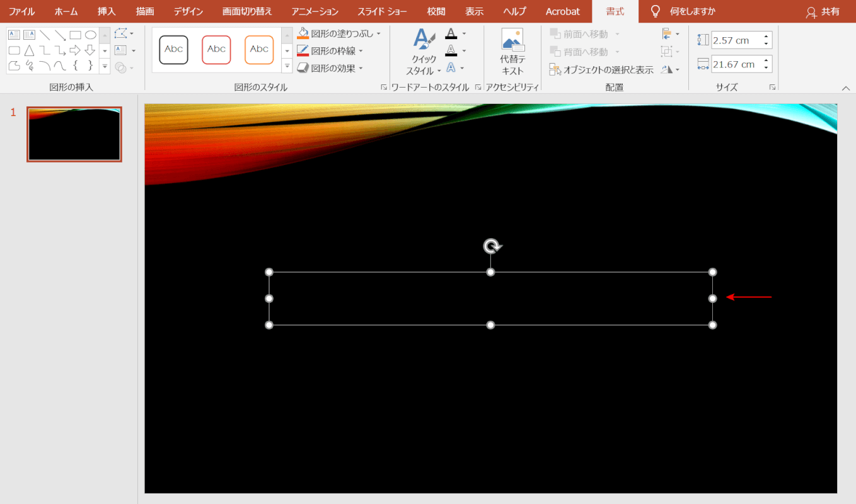This screenshot has height=504, width=856.
Task: Pick the arc shape
Action: [x=45, y=66]
